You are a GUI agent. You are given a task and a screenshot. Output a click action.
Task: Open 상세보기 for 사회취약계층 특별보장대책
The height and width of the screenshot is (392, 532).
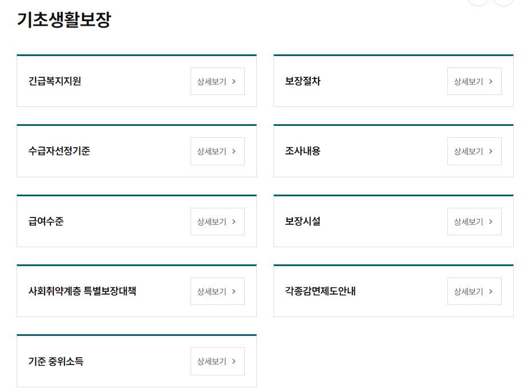pyautogui.click(x=217, y=291)
